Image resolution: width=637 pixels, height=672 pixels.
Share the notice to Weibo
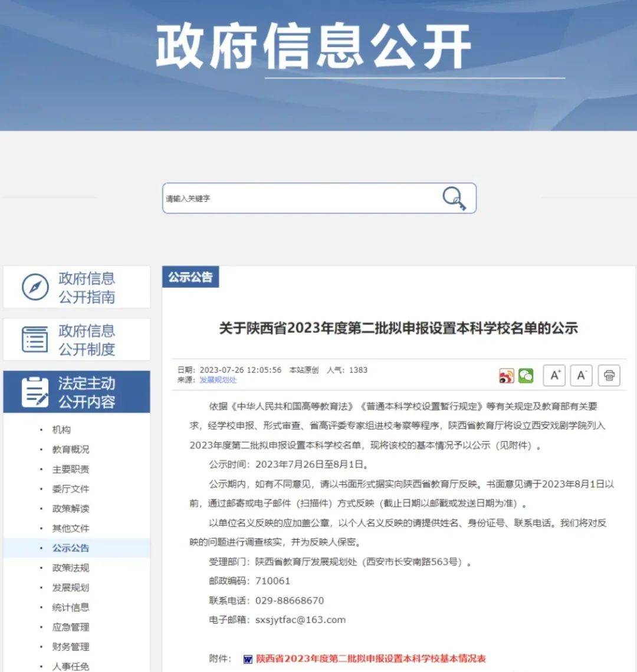(x=506, y=376)
